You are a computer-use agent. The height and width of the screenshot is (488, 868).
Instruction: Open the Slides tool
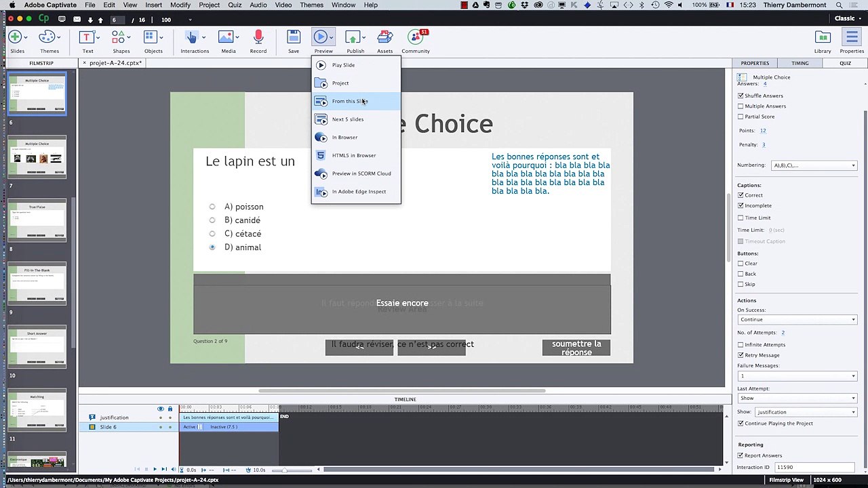(x=15, y=37)
